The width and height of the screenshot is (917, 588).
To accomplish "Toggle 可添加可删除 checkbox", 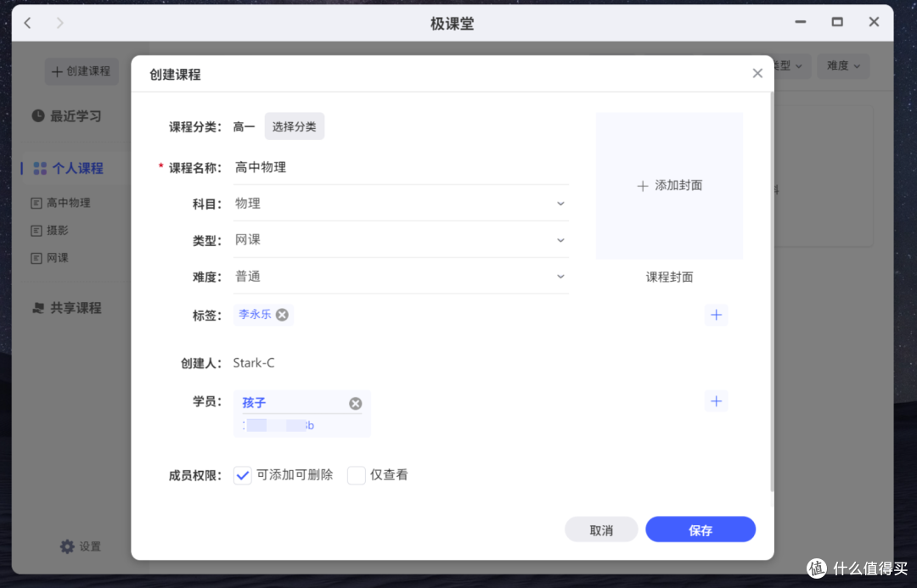I will tap(242, 475).
